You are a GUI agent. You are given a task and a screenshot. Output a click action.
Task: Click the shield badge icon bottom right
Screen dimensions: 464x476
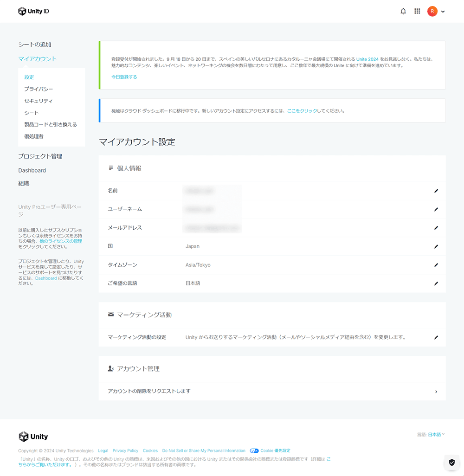click(x=451, y=462)
